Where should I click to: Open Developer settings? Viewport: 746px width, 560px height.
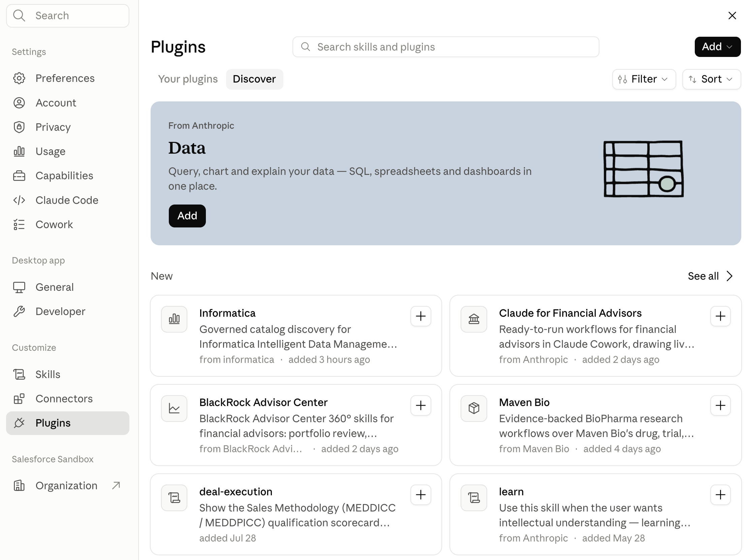tap(67, 311)
